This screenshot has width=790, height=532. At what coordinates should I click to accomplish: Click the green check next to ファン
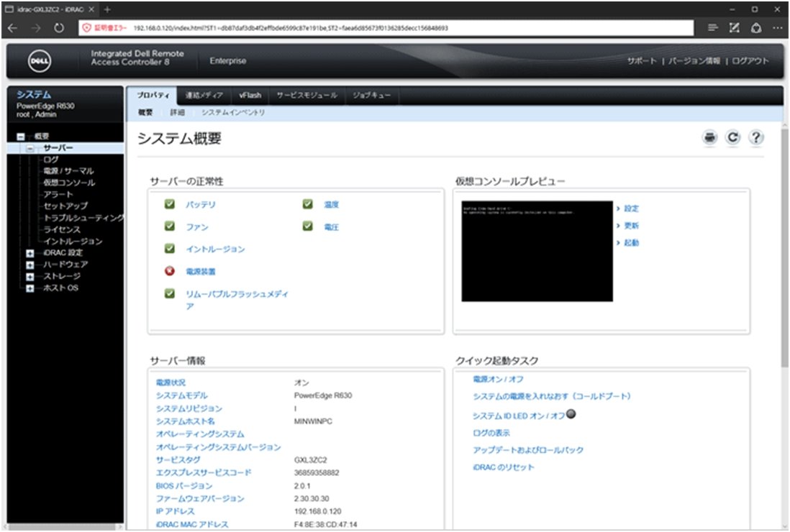point(170,226)
